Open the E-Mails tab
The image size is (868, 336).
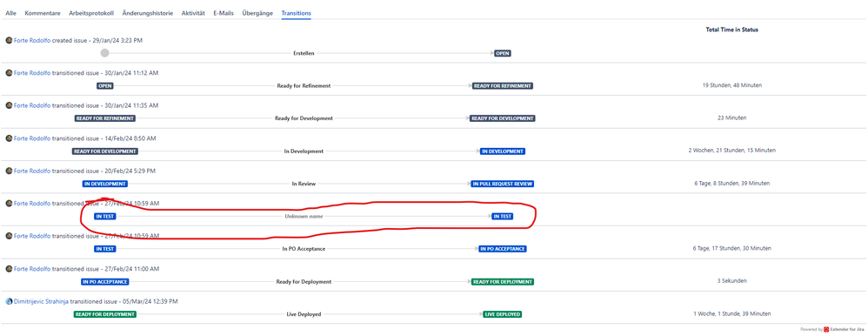(x=224, y=13)
